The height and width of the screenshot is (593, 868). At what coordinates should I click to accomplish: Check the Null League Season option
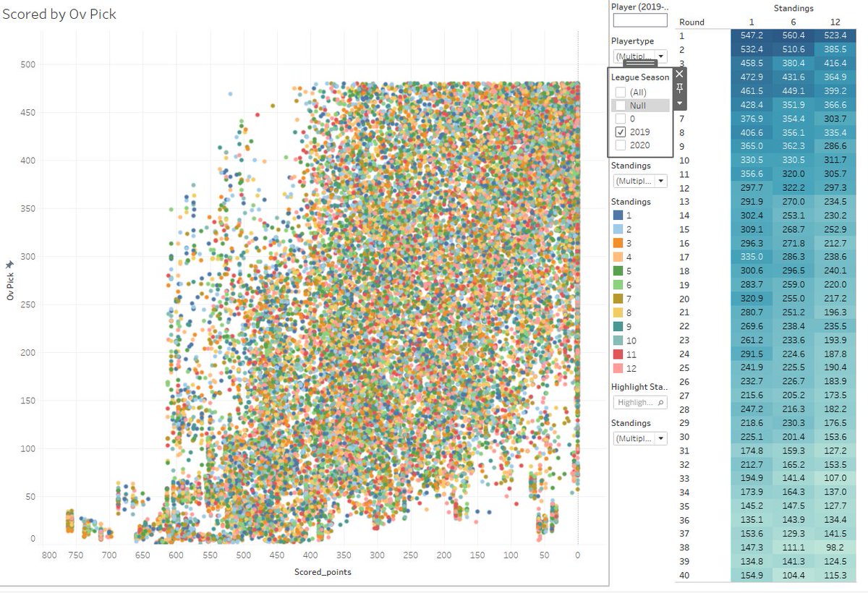[x=621, y=105]
